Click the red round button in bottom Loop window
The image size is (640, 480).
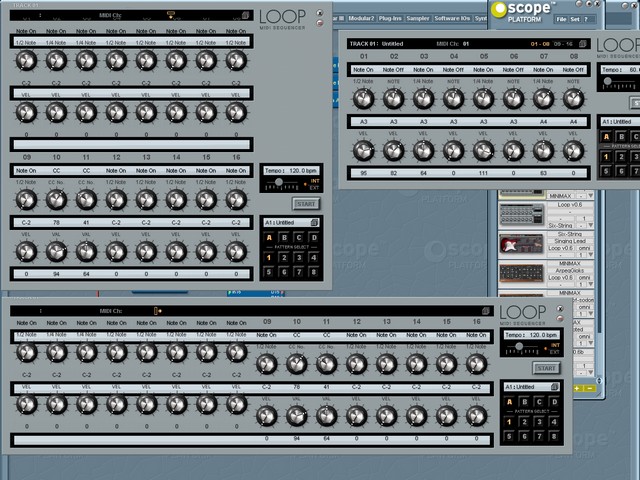point(560,318)
